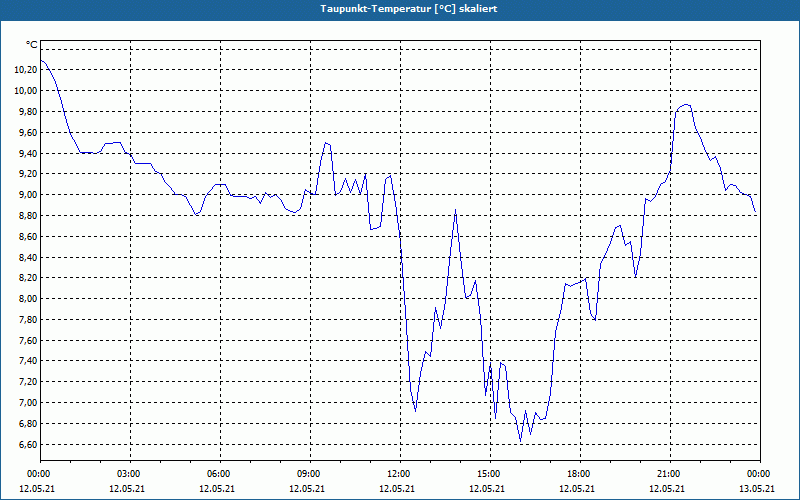Click the 06:00 time label
The width and height of the screenshot is (800, 500).
coord(220,474)
